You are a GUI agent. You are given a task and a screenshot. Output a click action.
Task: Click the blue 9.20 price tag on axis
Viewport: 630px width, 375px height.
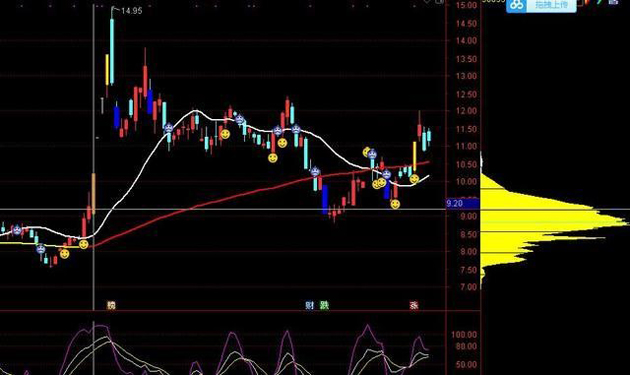pyautogui.click(x=462, y=204)
